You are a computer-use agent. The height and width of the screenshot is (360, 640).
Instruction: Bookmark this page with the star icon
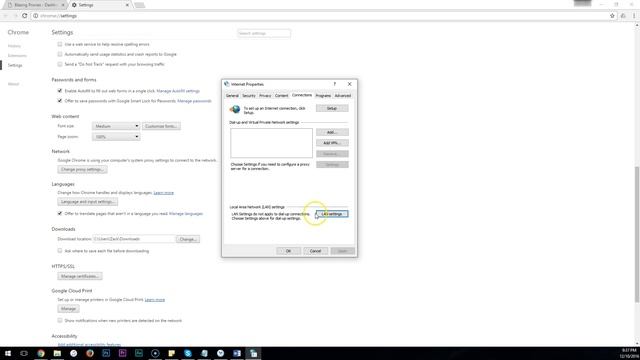pyautogui.click(x=612, y=16)
